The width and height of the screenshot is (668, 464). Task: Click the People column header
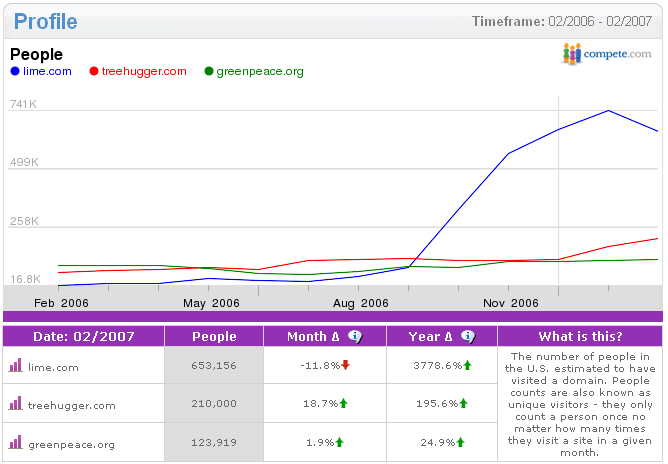214,337
